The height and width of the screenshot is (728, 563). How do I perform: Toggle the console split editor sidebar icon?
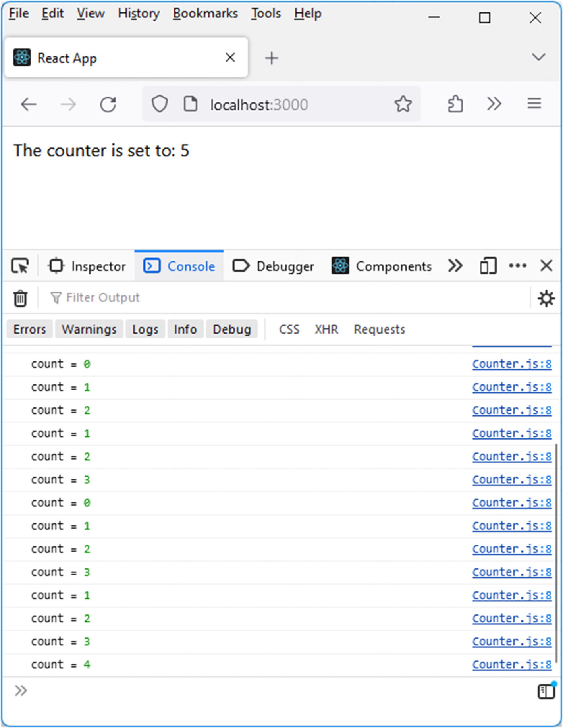546,691
